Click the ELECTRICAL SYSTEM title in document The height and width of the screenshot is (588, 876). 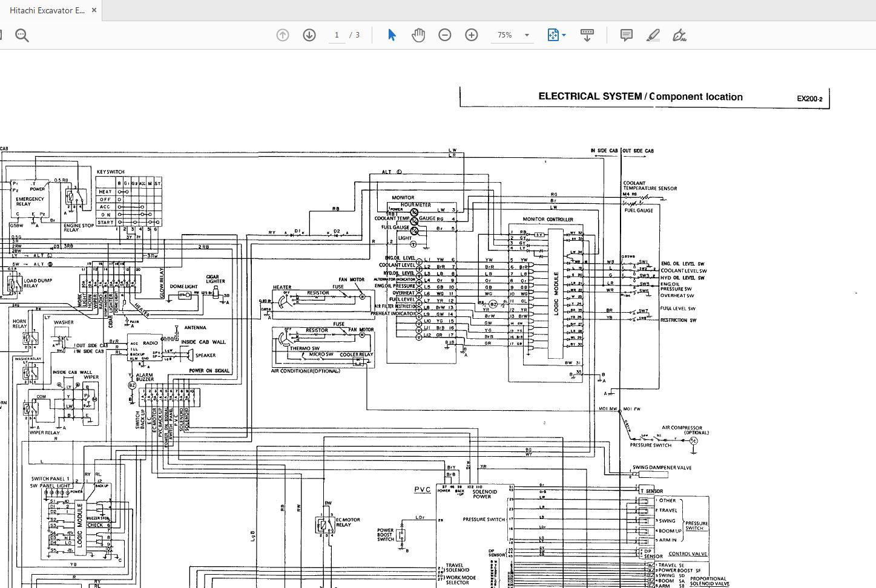[x=590, y=96]
